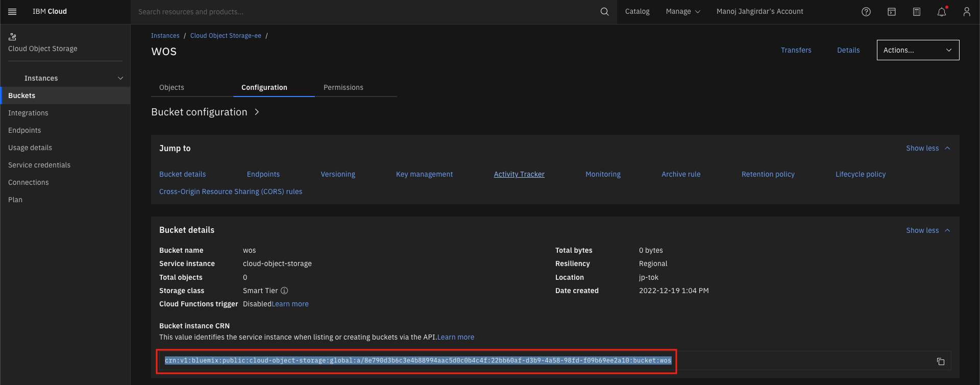This screenshot has height=385, width=980.
Task: Click the Instances breadcrumb link
Action: [165, 36]
